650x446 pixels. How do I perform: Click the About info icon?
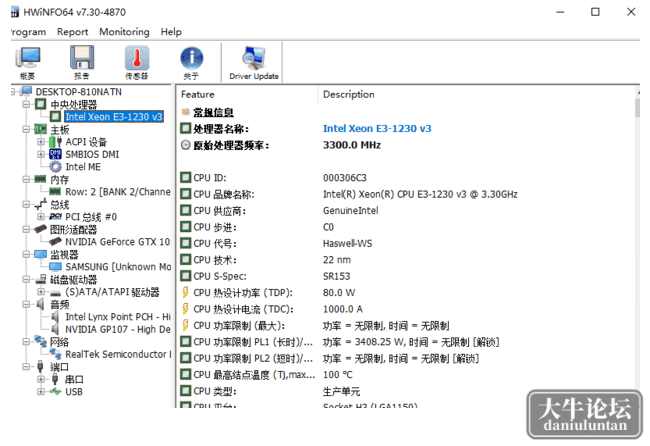(191, 62)
